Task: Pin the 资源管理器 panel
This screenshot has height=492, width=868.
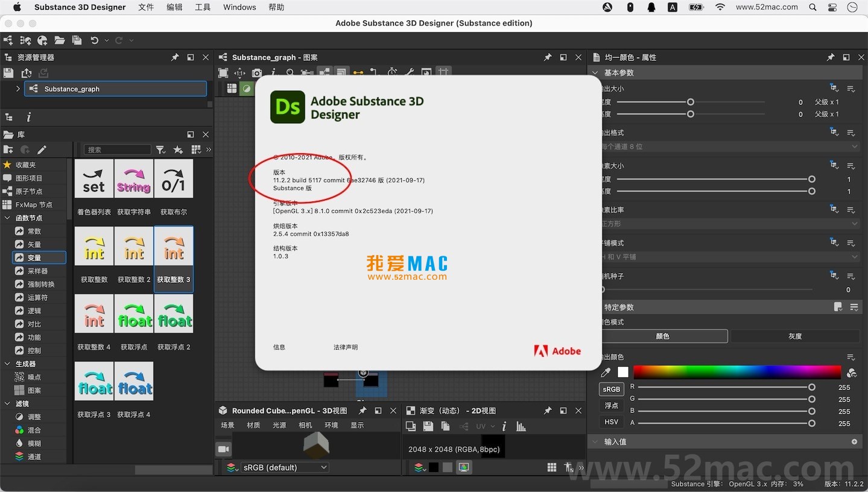Action: coord(175,57)
